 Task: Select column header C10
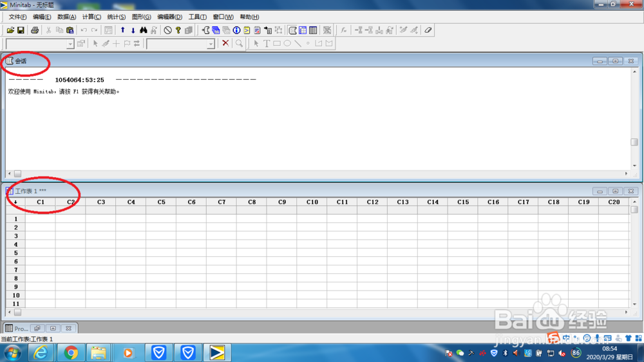click(312, 202)
